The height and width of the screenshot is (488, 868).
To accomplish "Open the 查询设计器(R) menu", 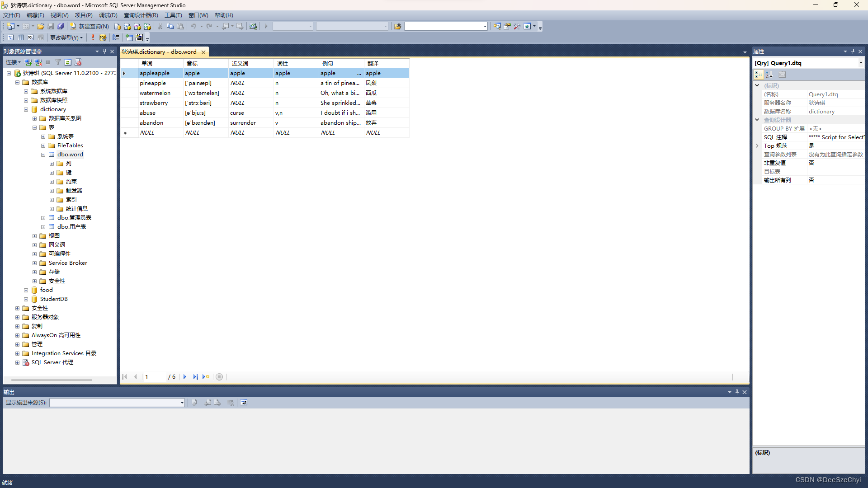I will [x=141, y=15].
